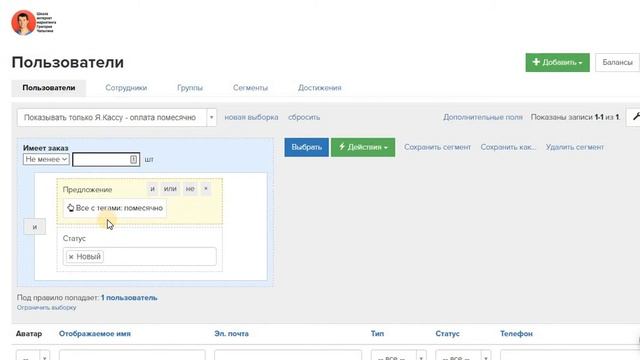640x360 pixels.
Task: Click the Статус tag input field
Action: (140, 257)
